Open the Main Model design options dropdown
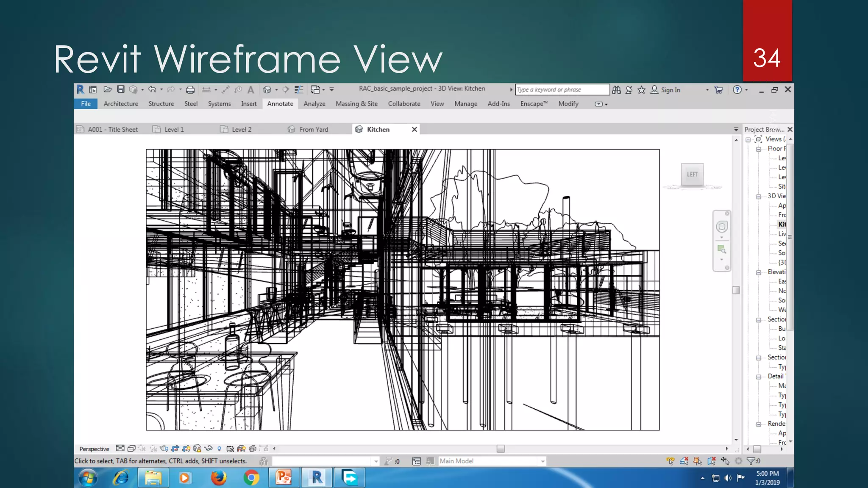The image size is (868, 488). 542,461
